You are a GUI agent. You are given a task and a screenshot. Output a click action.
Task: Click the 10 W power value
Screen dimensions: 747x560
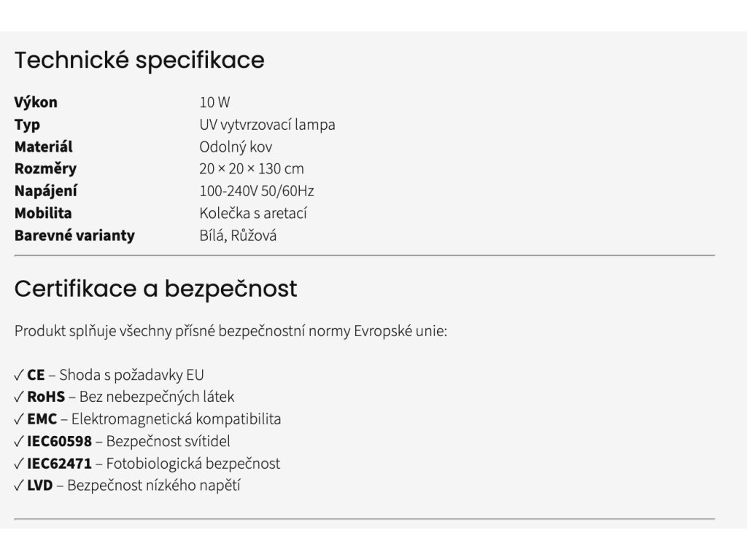coord(214,102)
